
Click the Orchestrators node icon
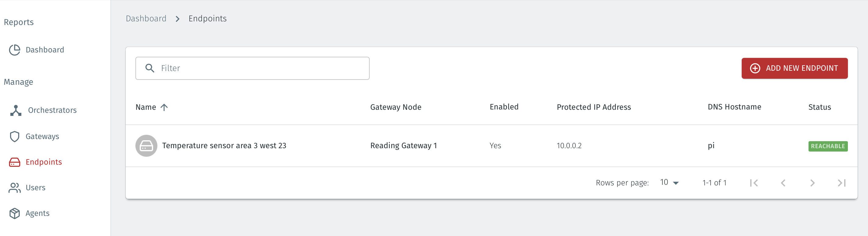click(x=16, y=110)
